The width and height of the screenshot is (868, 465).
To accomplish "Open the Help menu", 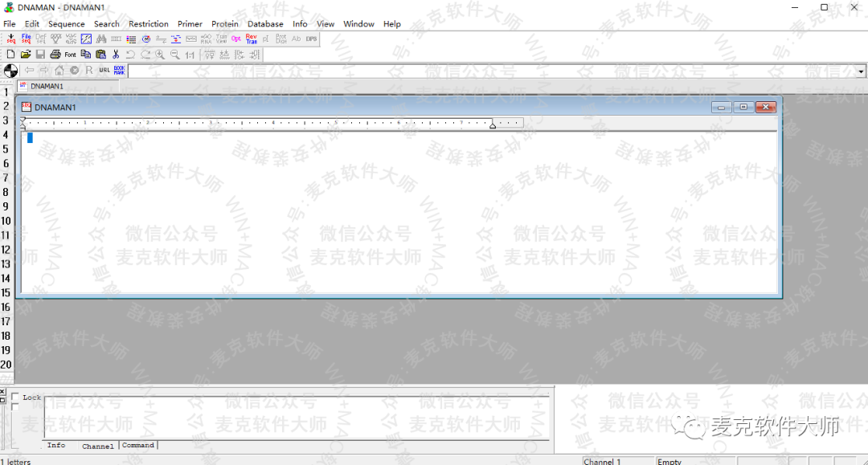I will (392, 24).
